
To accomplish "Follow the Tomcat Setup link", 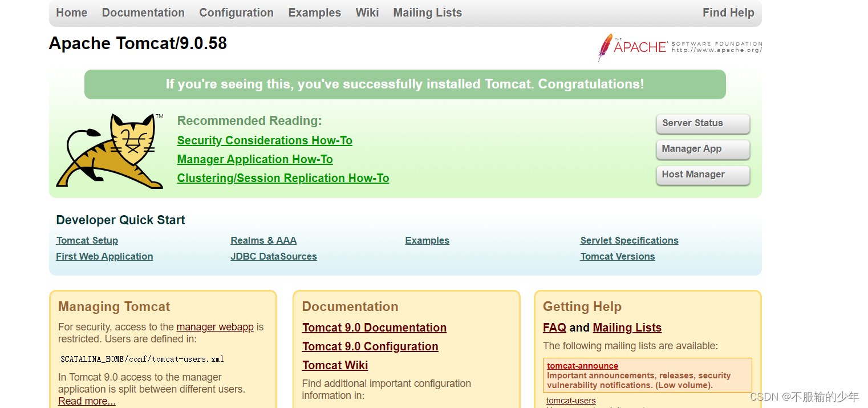I will coord(87,240).
